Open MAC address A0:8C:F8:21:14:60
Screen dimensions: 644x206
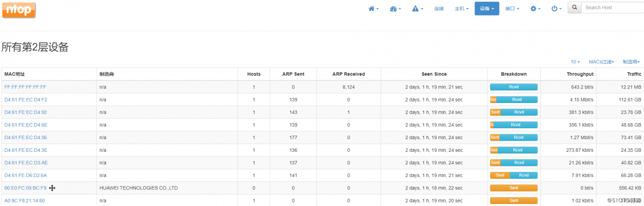tap(25, 200)
